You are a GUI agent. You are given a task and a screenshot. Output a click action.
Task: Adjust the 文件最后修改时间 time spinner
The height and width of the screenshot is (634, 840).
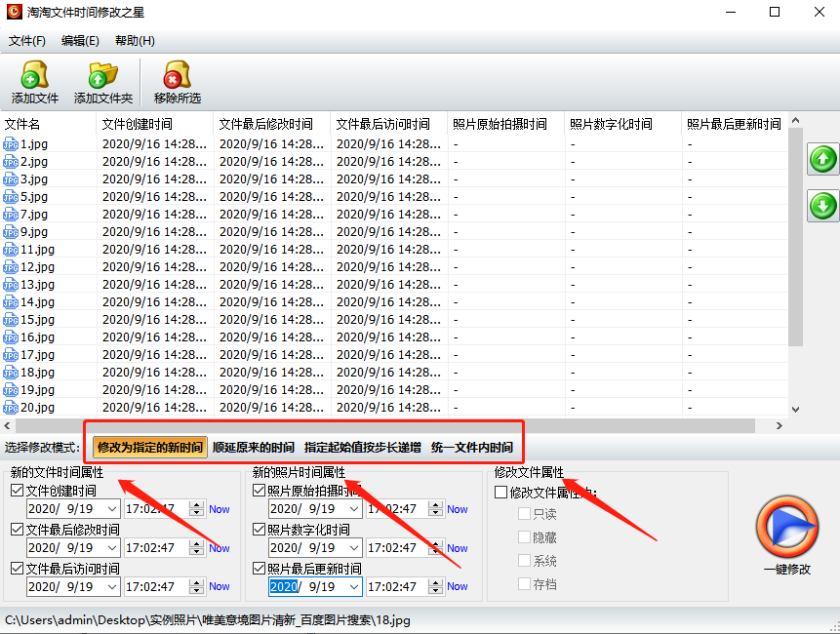tap(197, 548)
